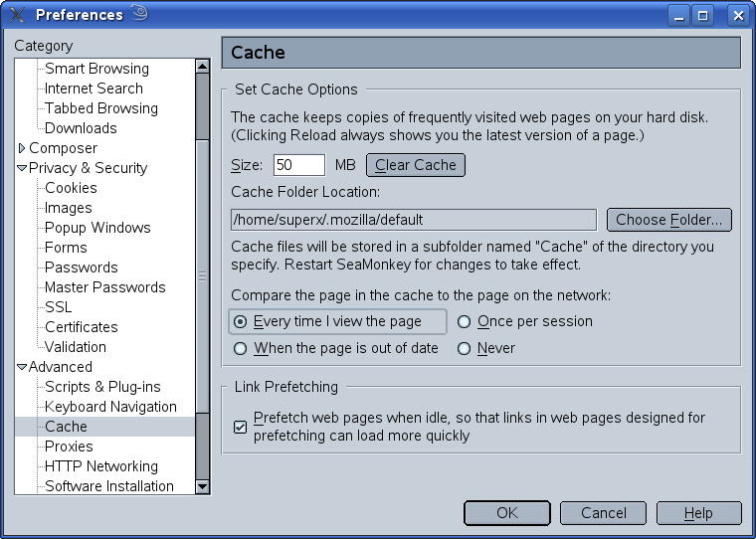Screen dimensions: 756x539
Task: Collapse the Privacy & Security category
Action: (22, 168)
